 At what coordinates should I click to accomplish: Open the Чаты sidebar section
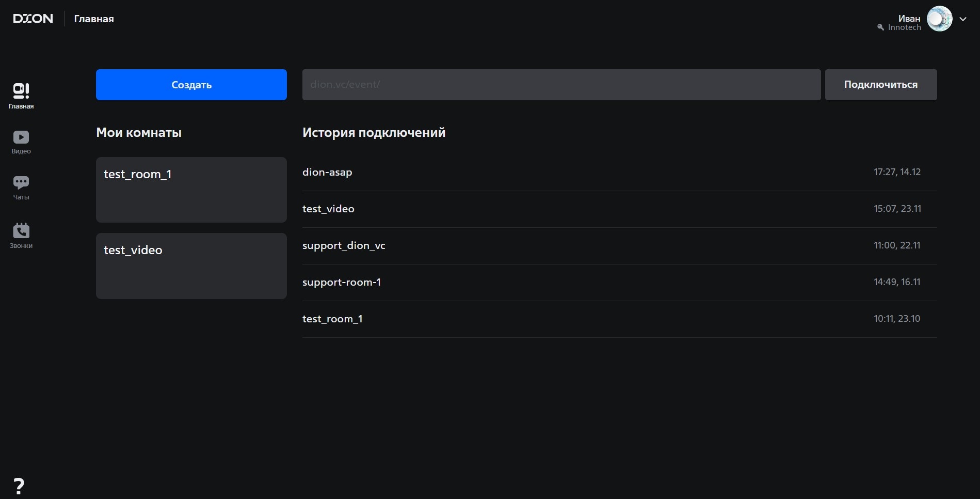[x=21, y=188]
